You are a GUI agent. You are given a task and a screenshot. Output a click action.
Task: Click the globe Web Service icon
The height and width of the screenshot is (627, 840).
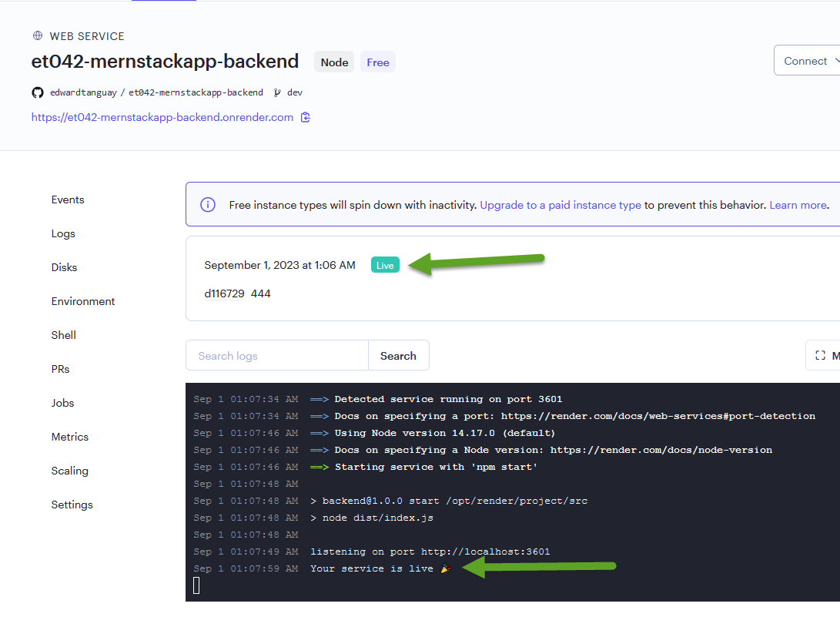tap(38, 36)
